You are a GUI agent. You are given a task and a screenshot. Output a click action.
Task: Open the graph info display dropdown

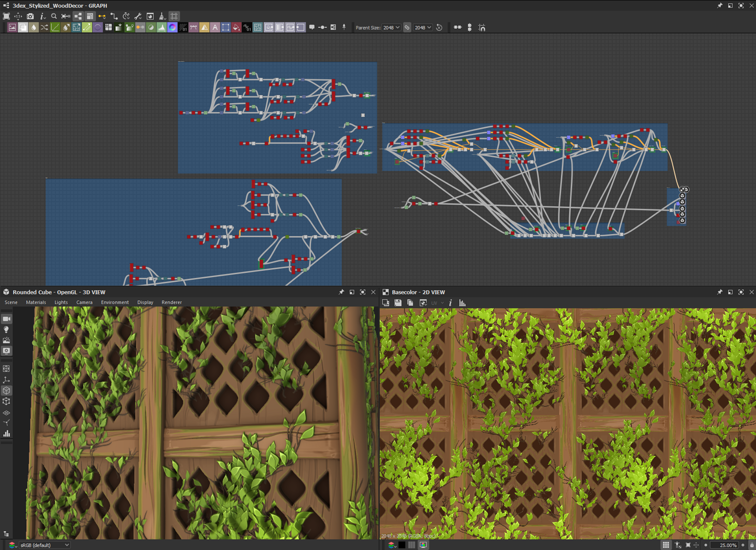point(42,16)
